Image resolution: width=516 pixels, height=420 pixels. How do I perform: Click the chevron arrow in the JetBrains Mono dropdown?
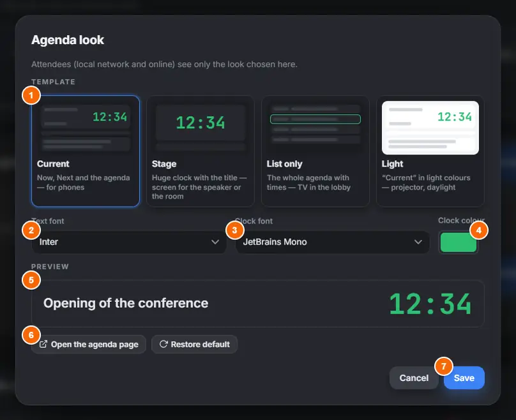coord(418,242)
